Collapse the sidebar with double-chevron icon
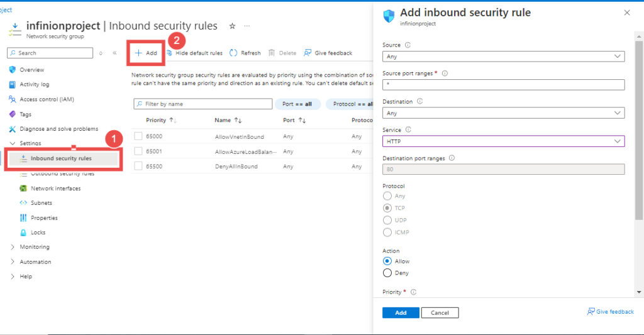The image size is (644, 335). (x=114, y=53)
